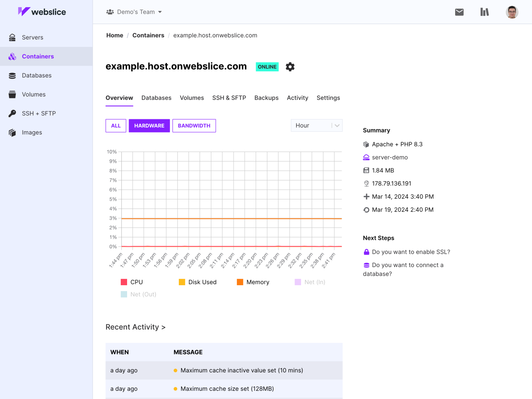Image resolution: width=532 pixels, height=399 pixels.
Task: Click the CPU color swatch in the legend
Action: pyautogui.click(x=123, y=282)
